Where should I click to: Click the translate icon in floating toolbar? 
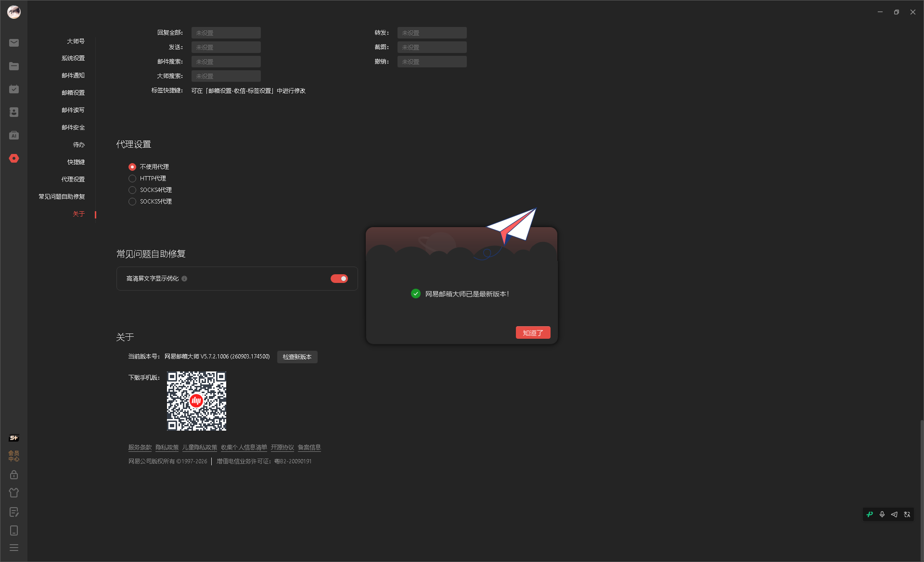click(907, 514)
